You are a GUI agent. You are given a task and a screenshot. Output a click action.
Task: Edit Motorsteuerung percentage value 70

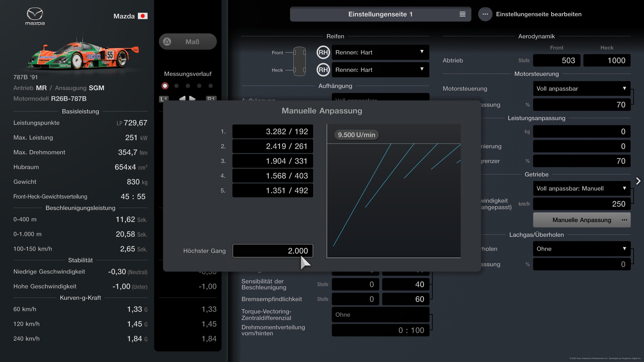click(581, 105)
